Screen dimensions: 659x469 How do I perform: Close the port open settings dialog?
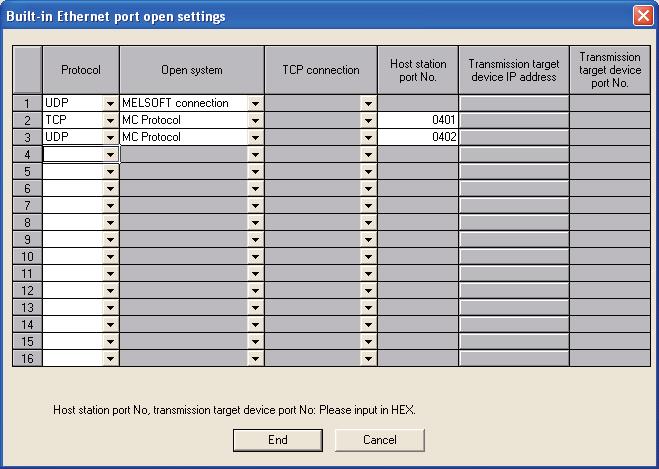[x=643, y=16]
